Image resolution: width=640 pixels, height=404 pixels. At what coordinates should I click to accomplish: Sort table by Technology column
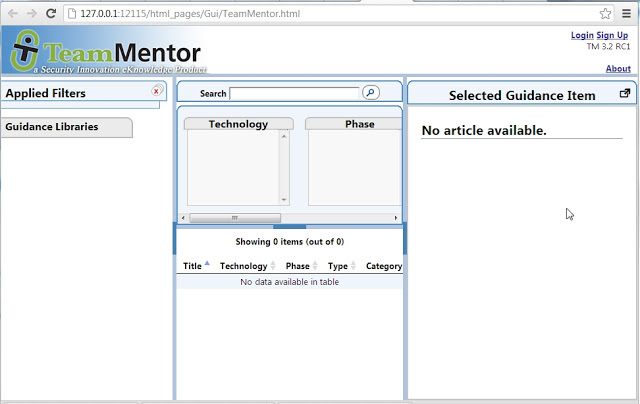pyautogui.click(x=243, y=266)
